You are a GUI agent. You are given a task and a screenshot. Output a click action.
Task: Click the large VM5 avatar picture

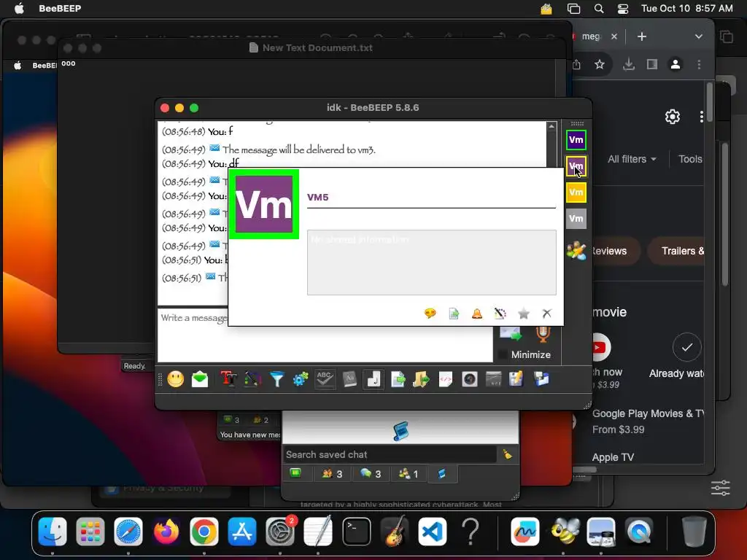[x=264, y=204]
